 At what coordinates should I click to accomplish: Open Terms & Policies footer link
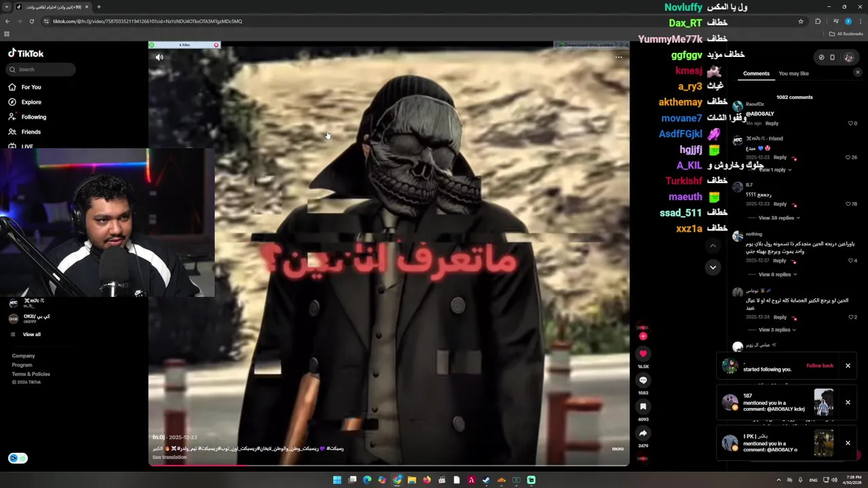point(31,374)
